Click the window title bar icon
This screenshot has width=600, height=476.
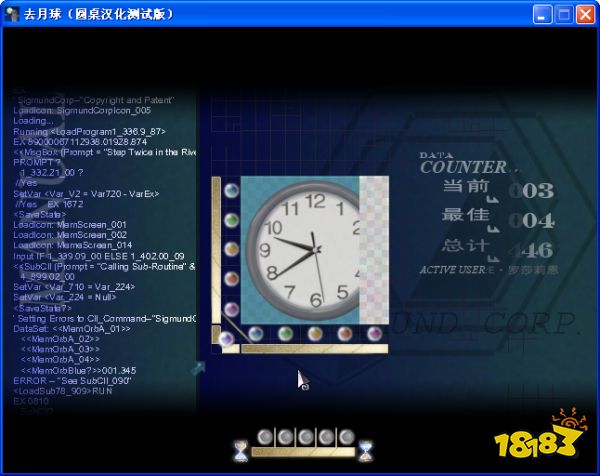pyautogui.click(x=12, y=14)
